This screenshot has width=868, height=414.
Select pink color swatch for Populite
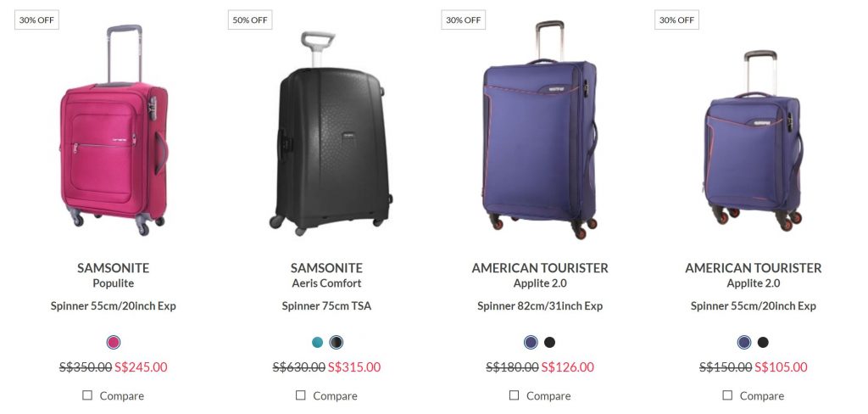click(114, 343)
